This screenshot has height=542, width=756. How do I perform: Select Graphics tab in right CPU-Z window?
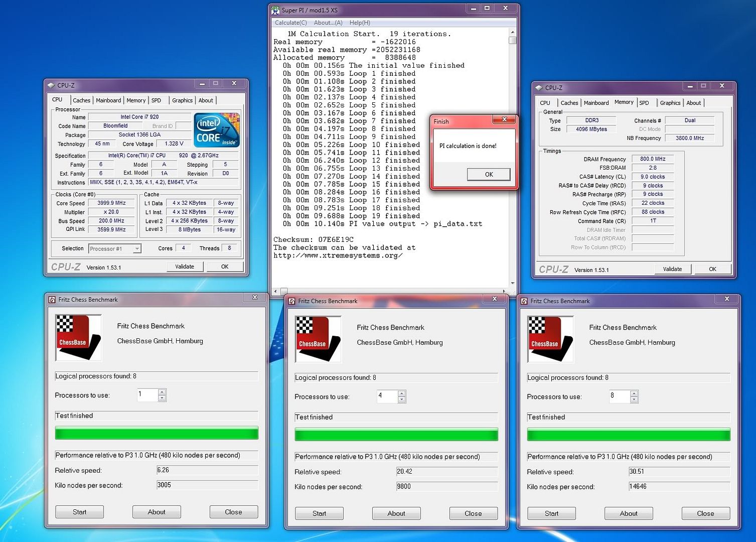(670, 103)
